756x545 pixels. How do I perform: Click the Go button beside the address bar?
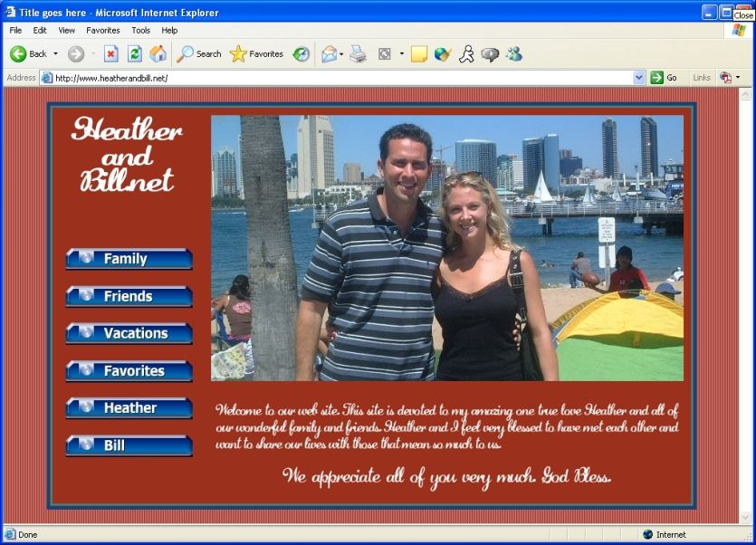point(664,78)
